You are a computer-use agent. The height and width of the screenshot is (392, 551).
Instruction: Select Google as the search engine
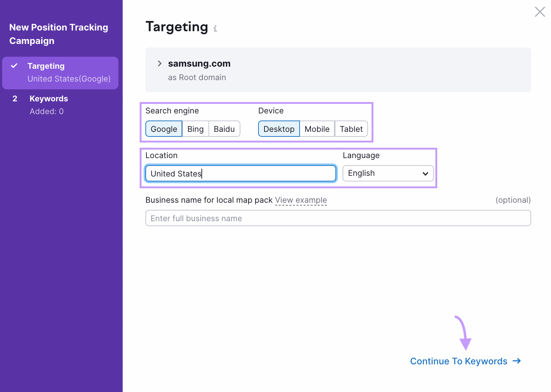163,129
